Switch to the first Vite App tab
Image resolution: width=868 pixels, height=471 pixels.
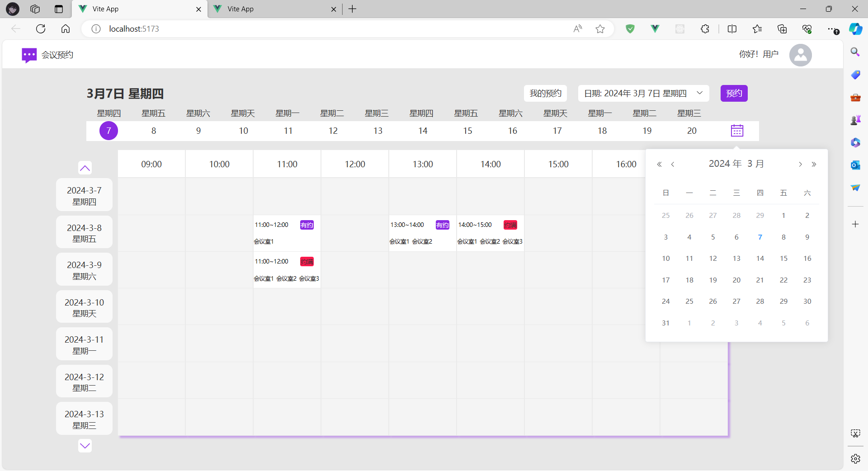pos(140,9)
